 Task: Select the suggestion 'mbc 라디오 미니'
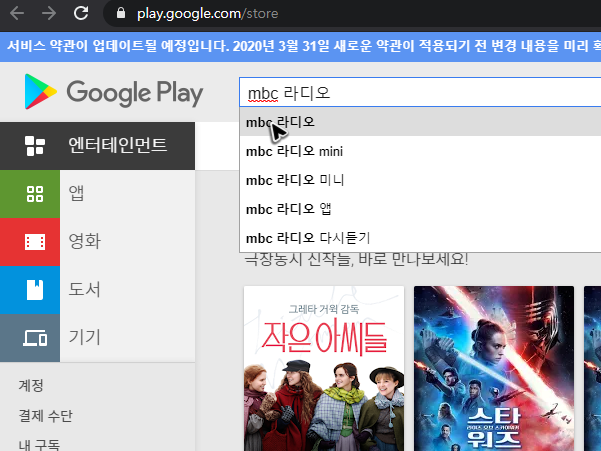[x=420, y=180]
